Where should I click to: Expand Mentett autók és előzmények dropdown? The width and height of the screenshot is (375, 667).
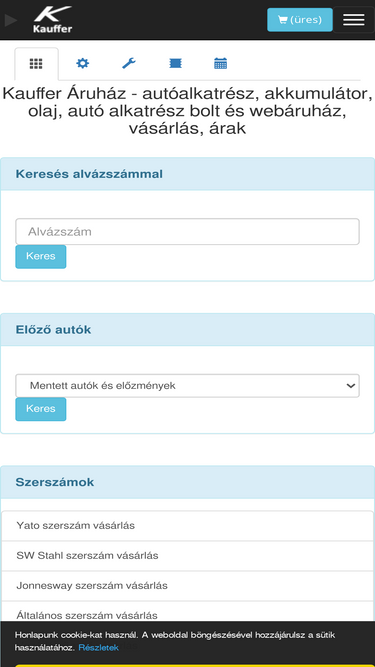[188, 386]
